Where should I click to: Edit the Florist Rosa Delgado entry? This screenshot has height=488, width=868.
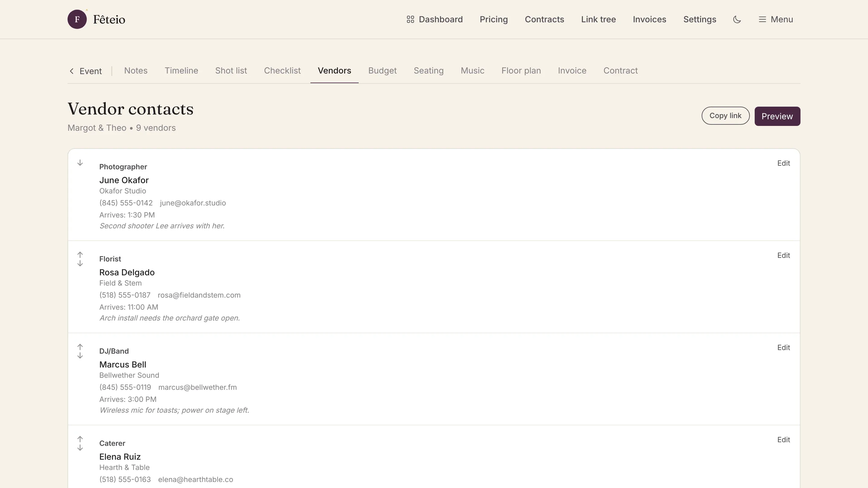[783, 255]
